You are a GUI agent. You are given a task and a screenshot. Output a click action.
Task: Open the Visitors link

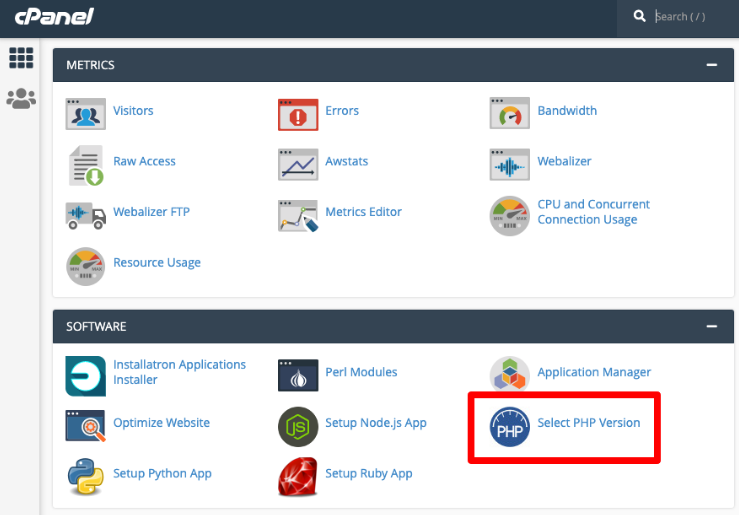point(133,111)
